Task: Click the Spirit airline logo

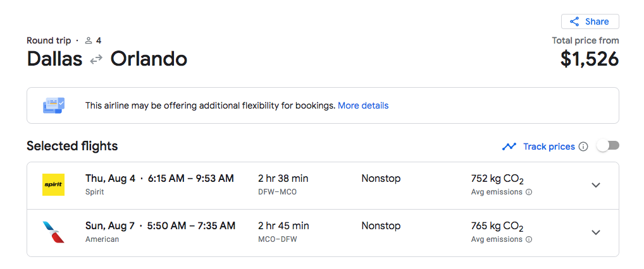Action: pos(53,185)
